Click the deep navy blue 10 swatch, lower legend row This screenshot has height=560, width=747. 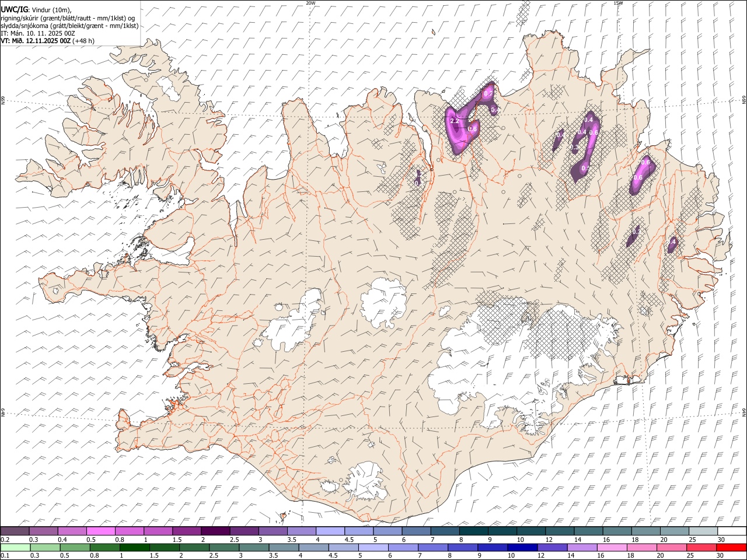point(523,547)
